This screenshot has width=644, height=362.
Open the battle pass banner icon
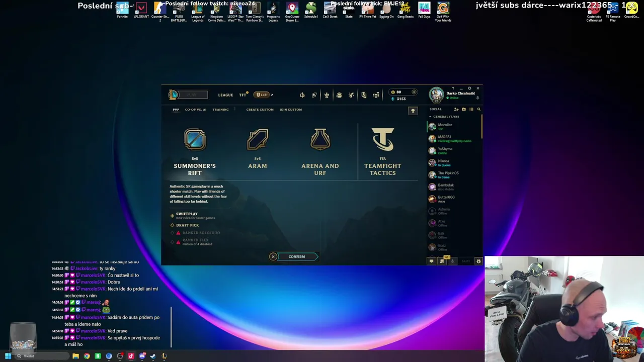click(364, 95)
